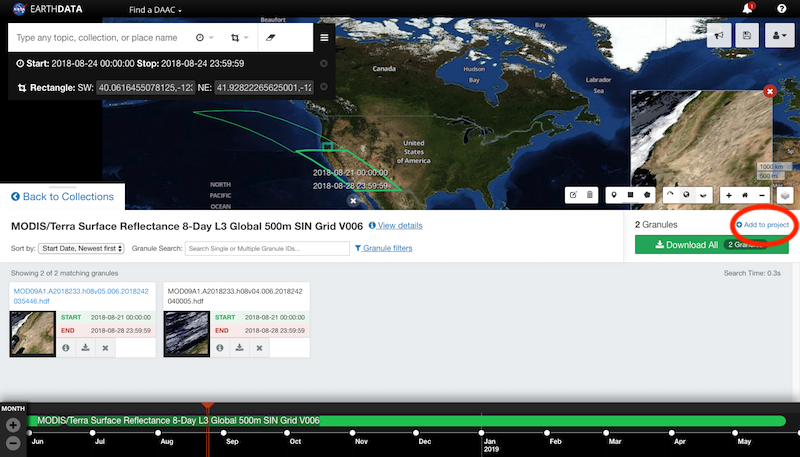
Task: Open the h08v05 granule file name link
Action: pyautogui.click(x=81, y=296)
